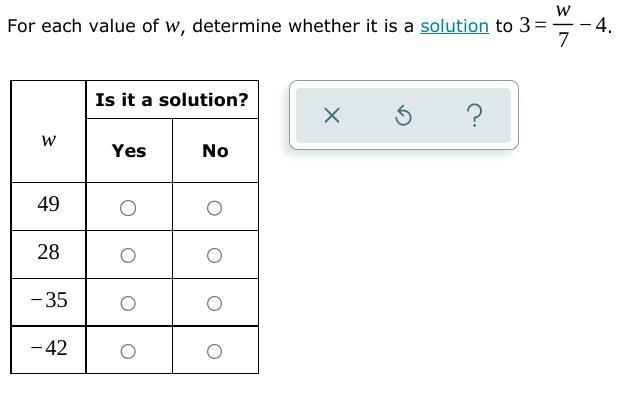
Task: Click the undo arrow icon
Action: (x=403, y=116)
